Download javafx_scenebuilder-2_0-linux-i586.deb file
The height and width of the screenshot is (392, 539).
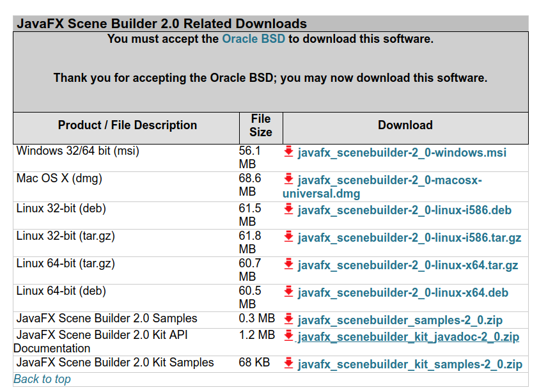point(405,210)
